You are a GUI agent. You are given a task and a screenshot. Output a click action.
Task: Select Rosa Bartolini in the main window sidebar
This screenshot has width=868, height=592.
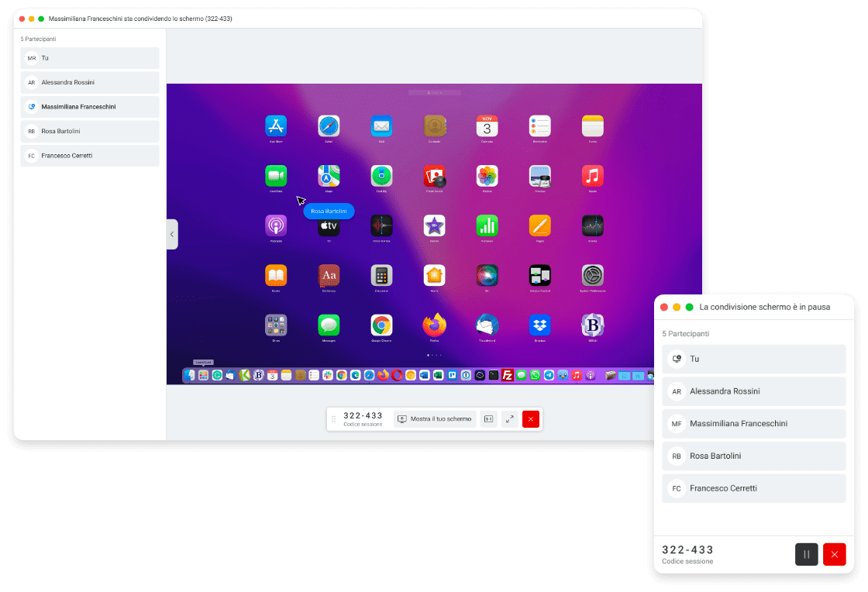pyautogui.click(x=90, y=131)
